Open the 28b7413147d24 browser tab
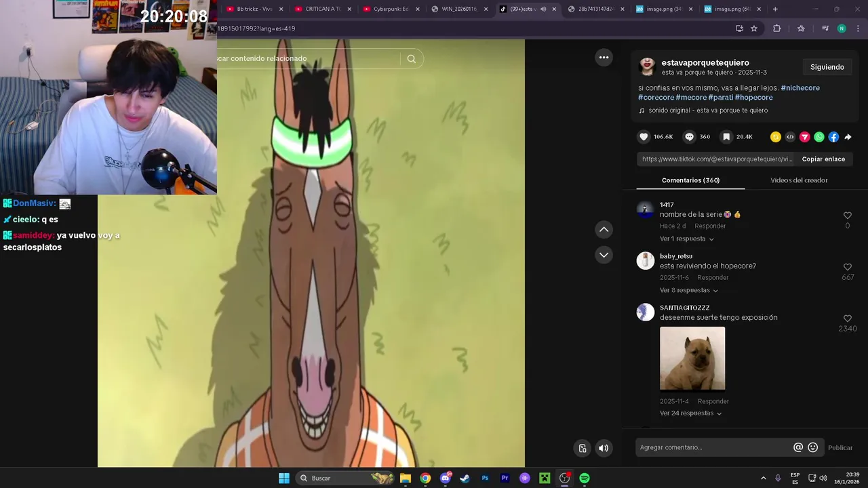The height and width of the screenshot is (488, 868). [x=595, y=9]
